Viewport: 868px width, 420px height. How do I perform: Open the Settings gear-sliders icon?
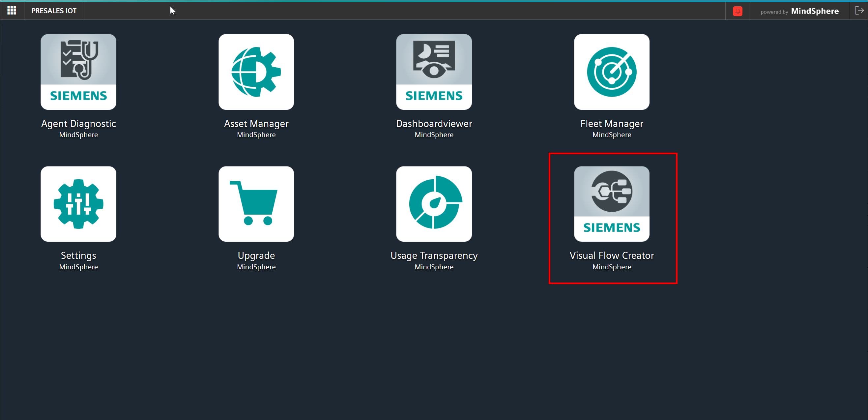(78, 204)
